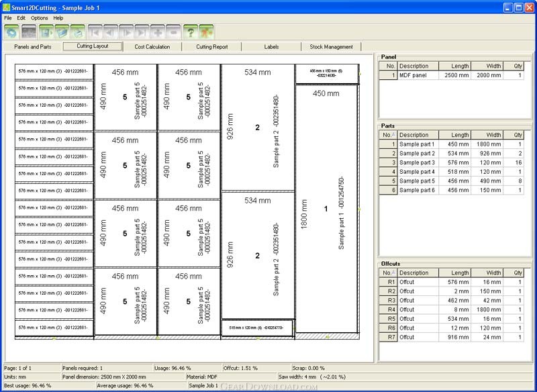537x392 pixels.
Task: Click the printer toolbar icon
Action: point(78,32)
